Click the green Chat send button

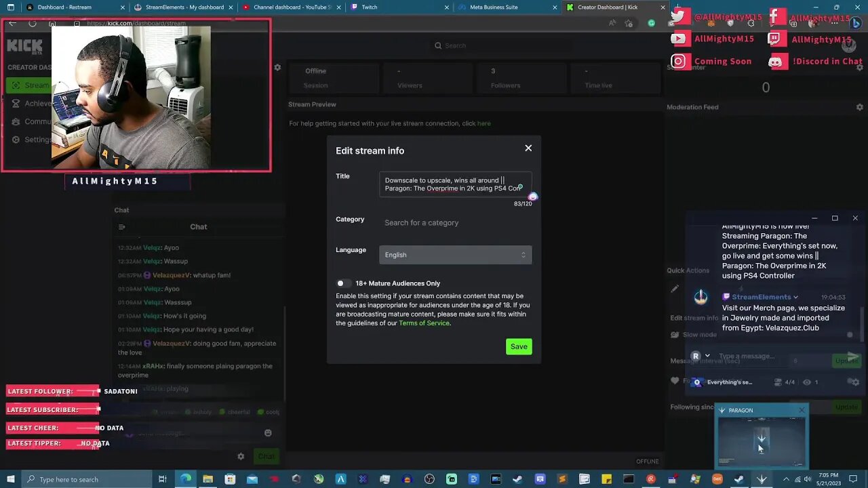click(267, 457)
